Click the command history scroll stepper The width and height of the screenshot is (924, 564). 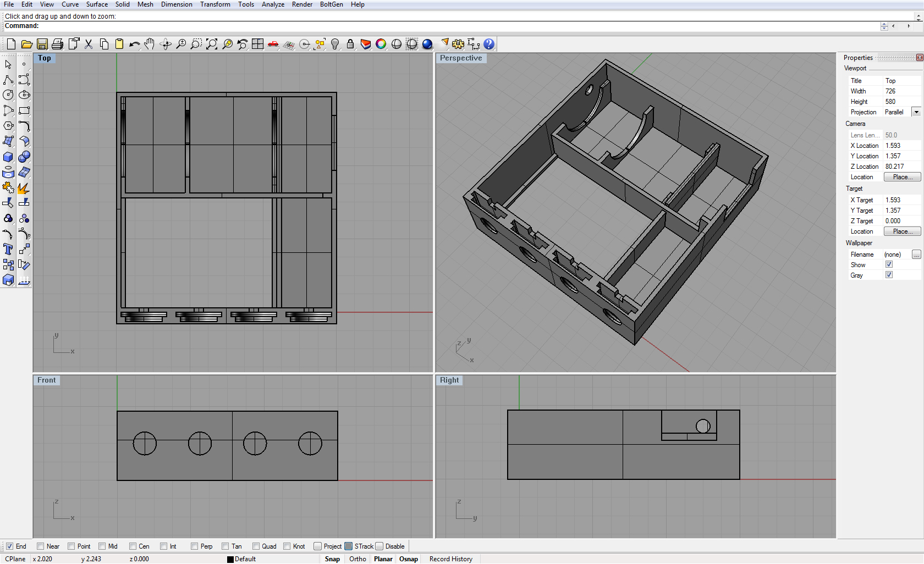coord(884,26)
